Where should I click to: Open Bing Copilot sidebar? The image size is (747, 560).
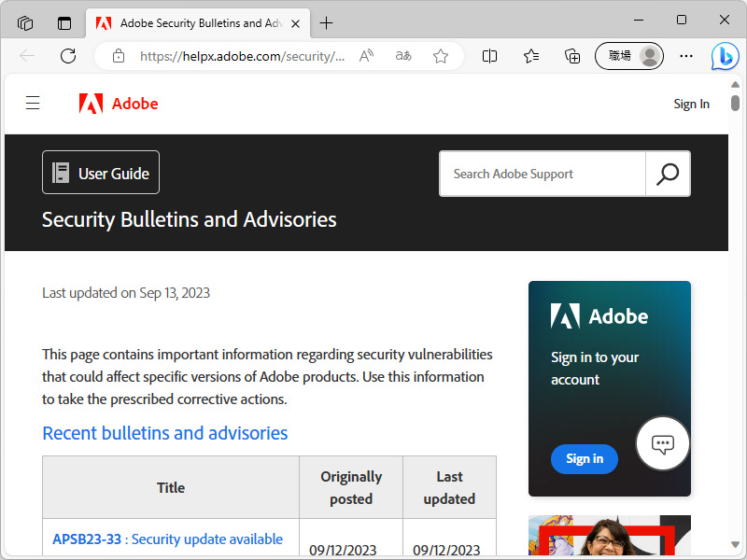(x=726, y=56)
